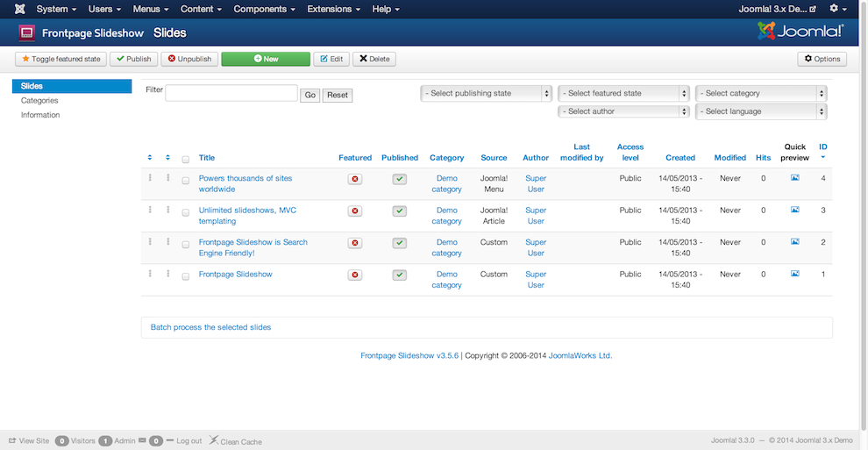The height and width of the screenshot is (450, 868).
Task: Open quick preview for 'Powers thousands of sites worldwide'
Action: pos(795,178)
